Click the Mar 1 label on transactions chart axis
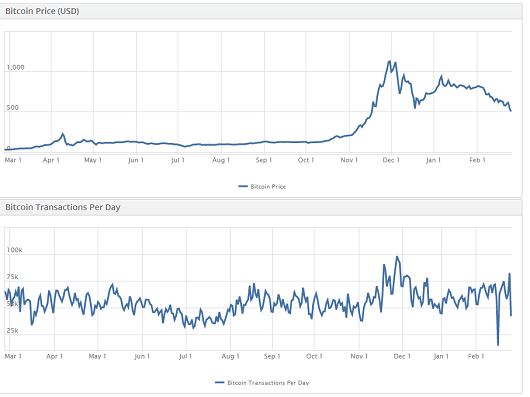Screen dimensions: 530x397 tap(13, 356)
